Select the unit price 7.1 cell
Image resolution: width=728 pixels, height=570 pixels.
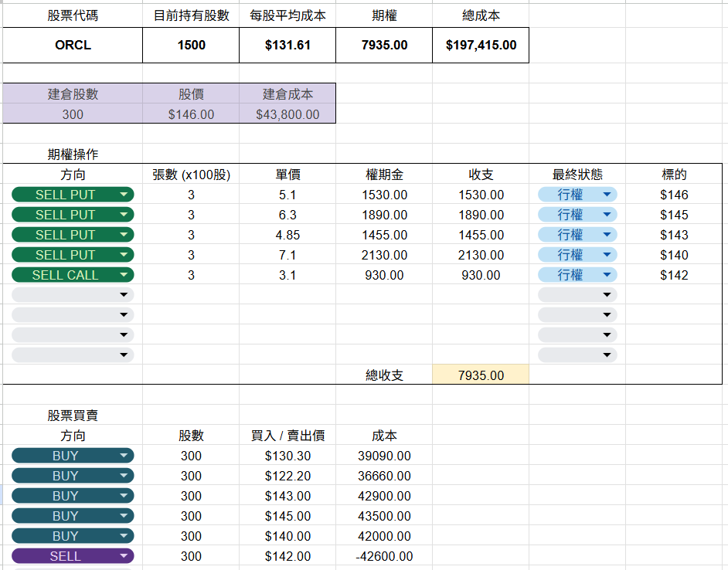pyautogui.click(x=287, y=255)
